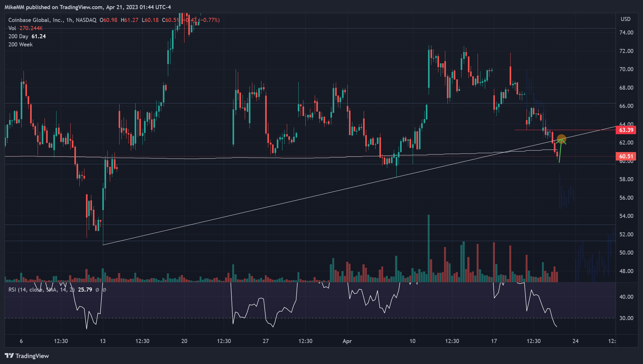Viewport: 643px width, 364px height.
Task: Click the 66.00 price axis label
Action: (x=626, y=106)
